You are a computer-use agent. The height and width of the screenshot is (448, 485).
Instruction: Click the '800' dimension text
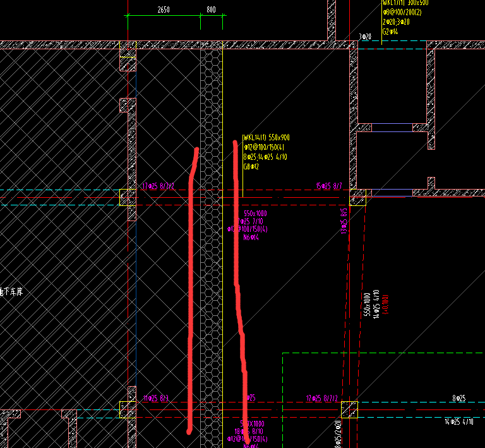coord(212,9)
